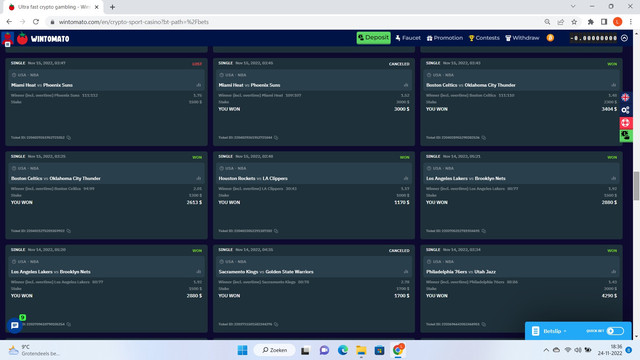The image size is (640, 360).
Task: Copy ticket ID of Miami Heat lost bet
Action: click(x=69, y=138)
